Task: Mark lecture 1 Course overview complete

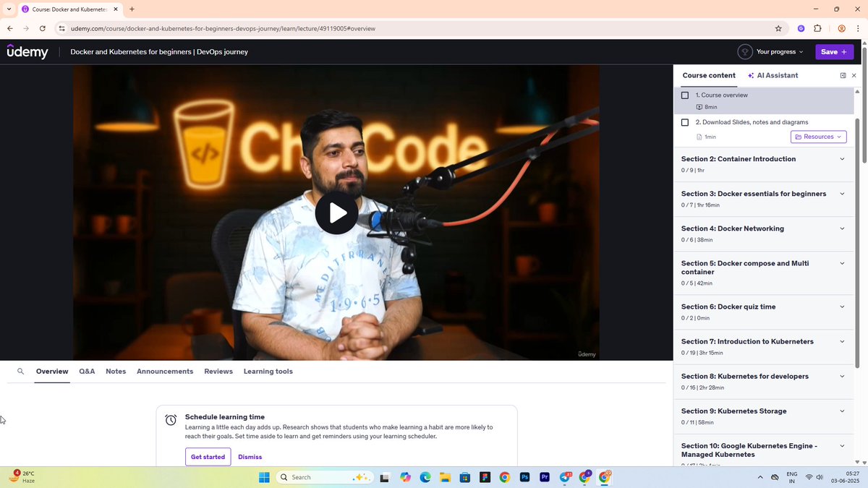Action: coord(685,95)
